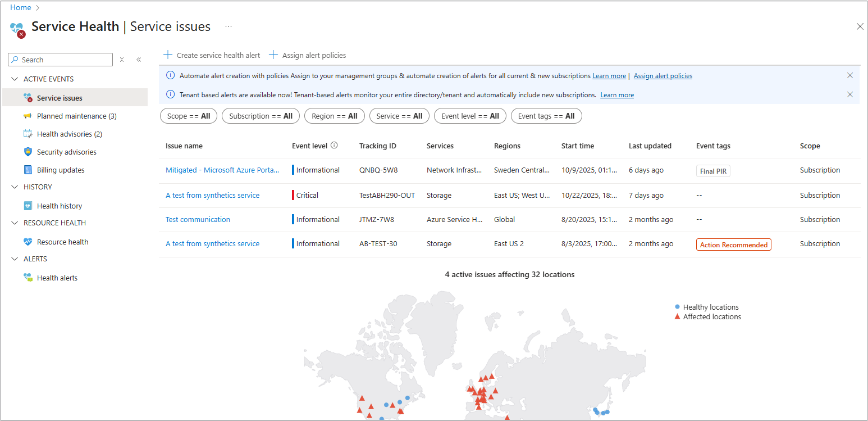Collapse the sidebar with double-chevron icon

[139, 60]
